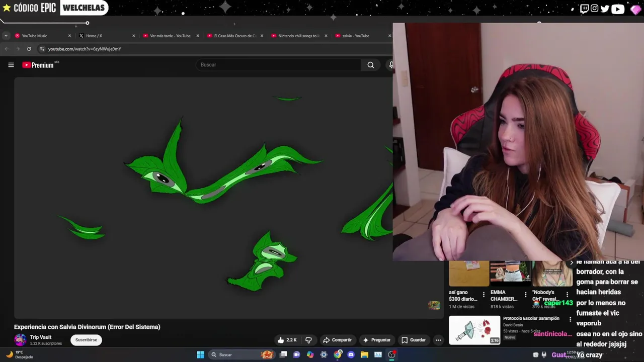Go back in browser history
644x362 pixels.
tap(7, 49)
